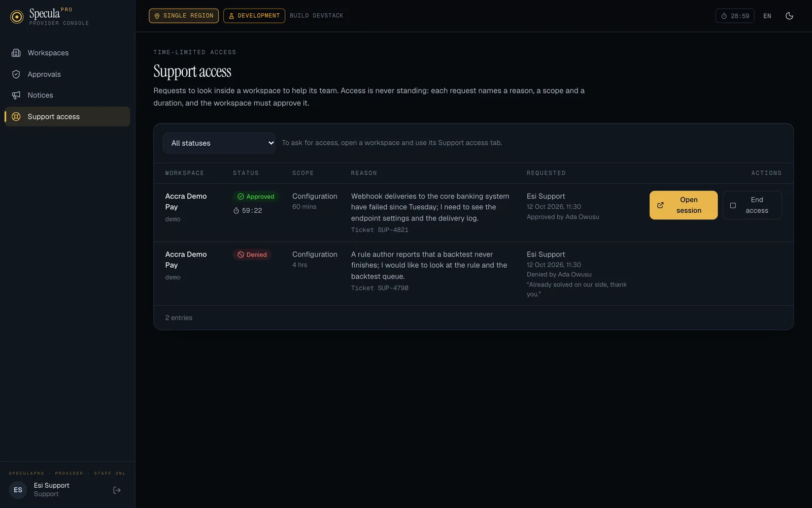Click the 59:22 remaining time countdown
Screen dimensions: 812x508
pyautogui.click(x=248, y=210)
